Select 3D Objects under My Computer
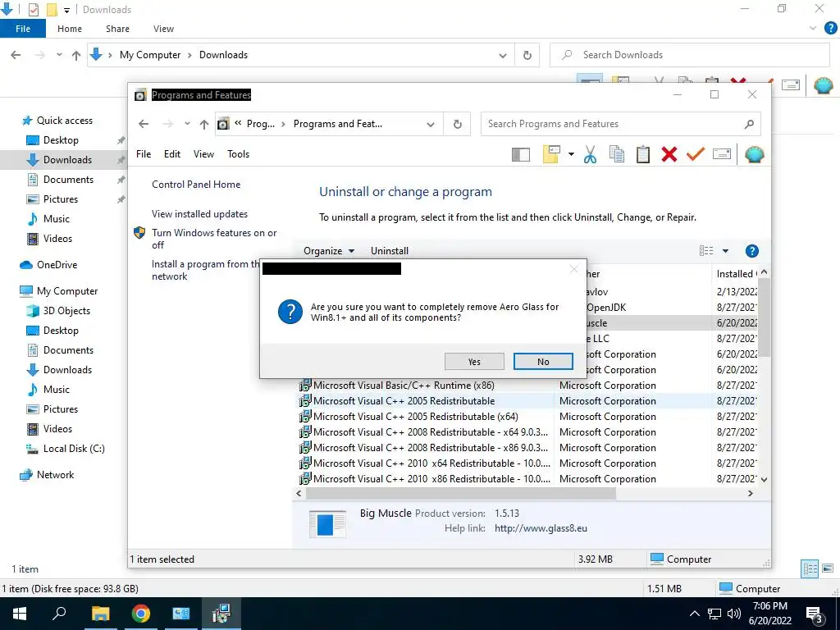840x630 pixels. pos(66,311)
